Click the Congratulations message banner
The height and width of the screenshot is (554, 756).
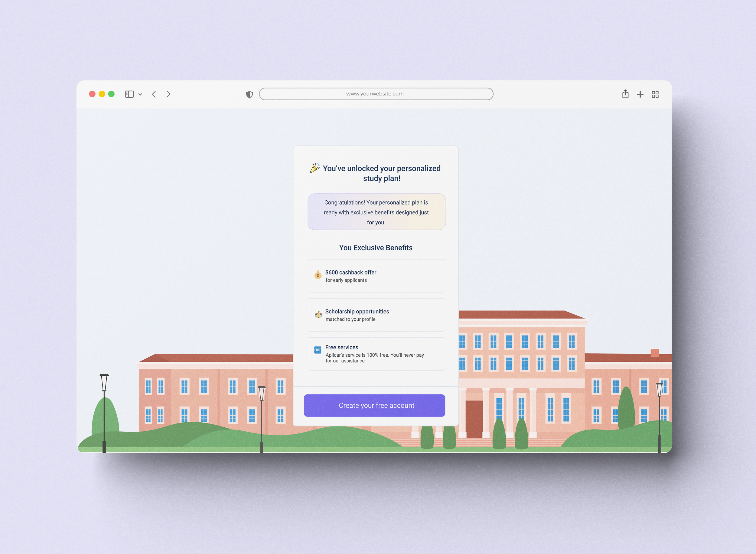point(376,212)
